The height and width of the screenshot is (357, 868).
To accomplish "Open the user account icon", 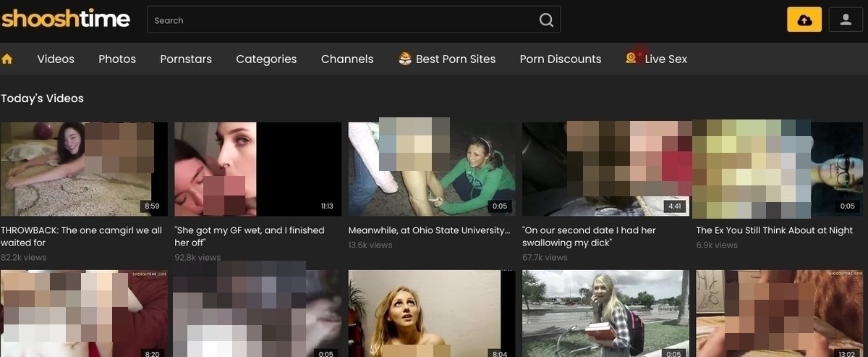I will pyautogui.click(x=846, y=20).
